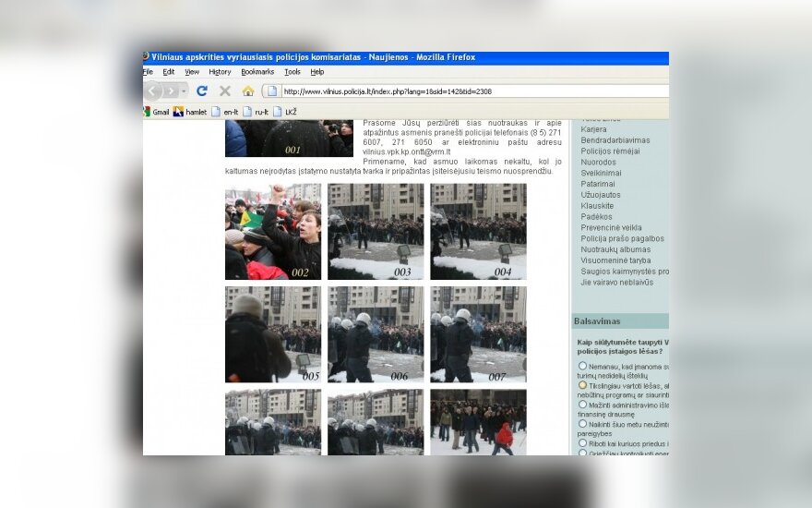Screen dimensions: 812x508
Task: Click the page identity icon beside the URL
Action: pyautogui.click(x=272, y=91)
